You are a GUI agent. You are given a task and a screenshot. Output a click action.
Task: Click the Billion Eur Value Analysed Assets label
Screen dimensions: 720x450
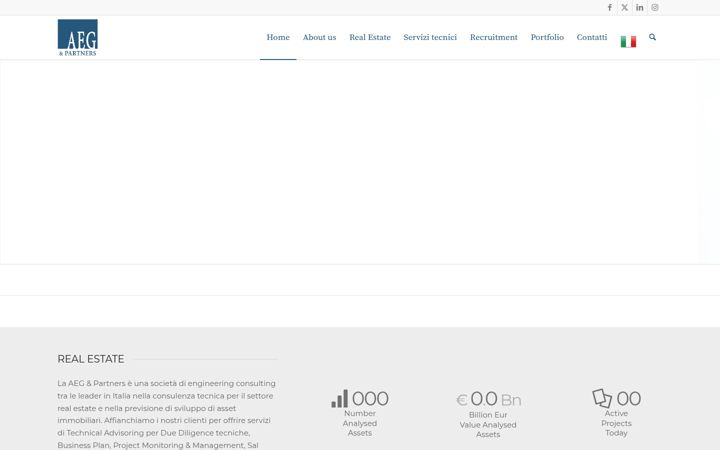tap(488, 425)
